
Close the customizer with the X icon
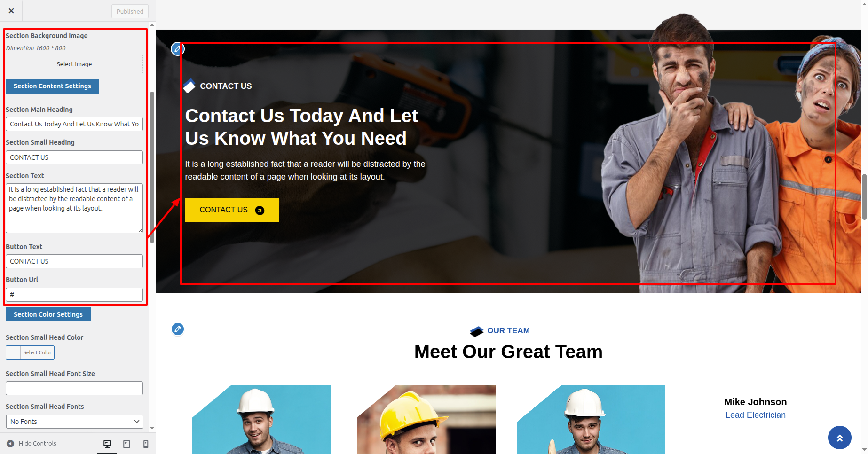11,11
